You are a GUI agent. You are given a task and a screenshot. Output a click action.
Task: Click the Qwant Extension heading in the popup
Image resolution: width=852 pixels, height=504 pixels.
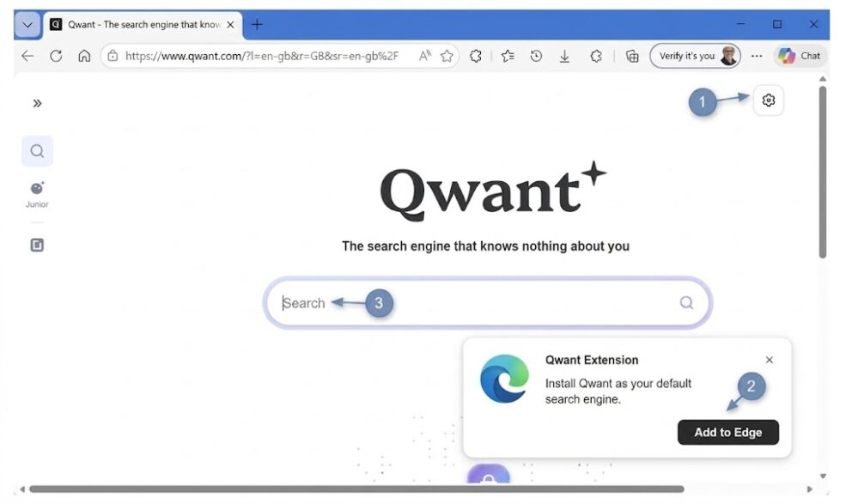pyautogui.click(x=591, y=360)
